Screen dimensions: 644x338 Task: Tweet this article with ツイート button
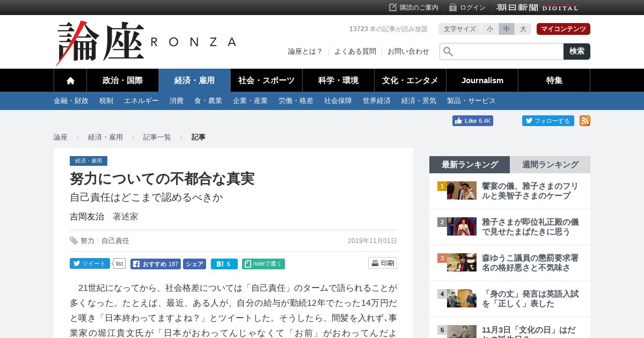[90, 263]
